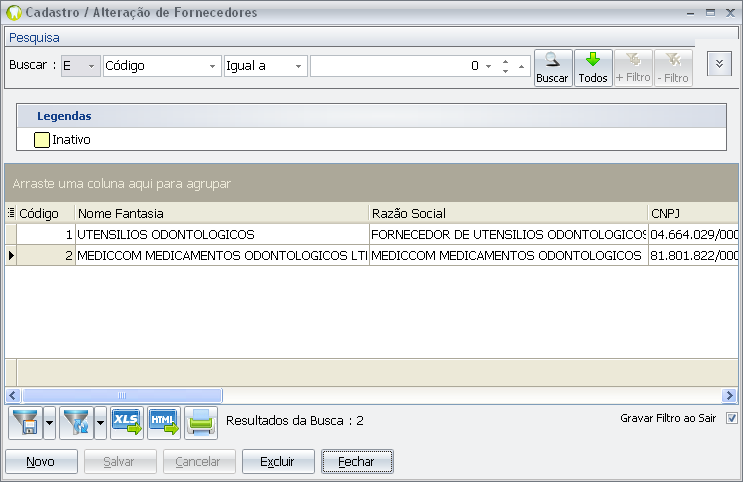Open the Código field dropdown
The image size is (743, 482).
coord(212,66)
